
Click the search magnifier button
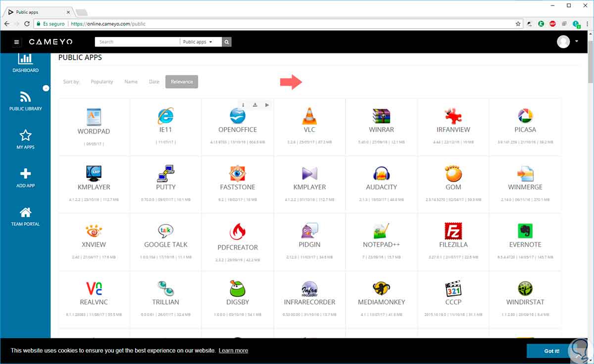click(227, 42)
